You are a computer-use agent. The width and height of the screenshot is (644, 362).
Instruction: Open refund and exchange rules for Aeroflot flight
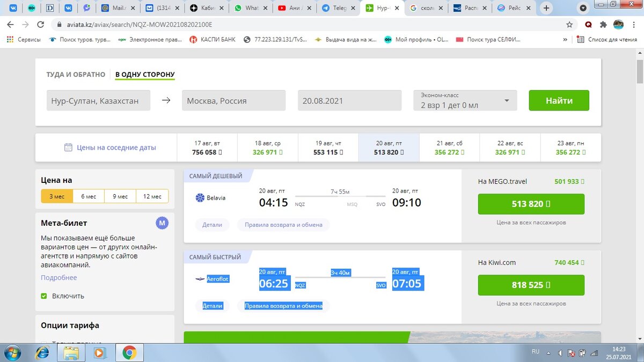tap(283, 306)
